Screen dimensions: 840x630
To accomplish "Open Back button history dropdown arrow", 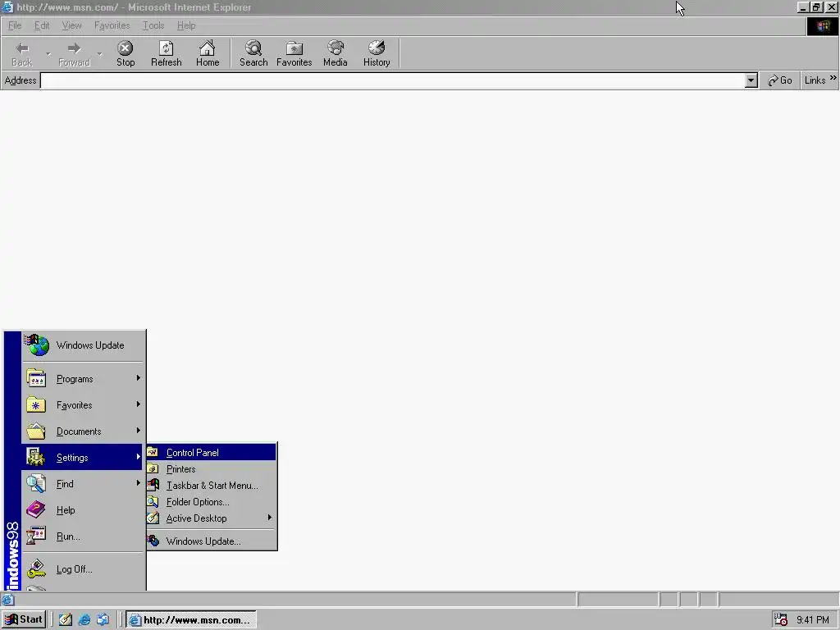I will coord(48,53).
